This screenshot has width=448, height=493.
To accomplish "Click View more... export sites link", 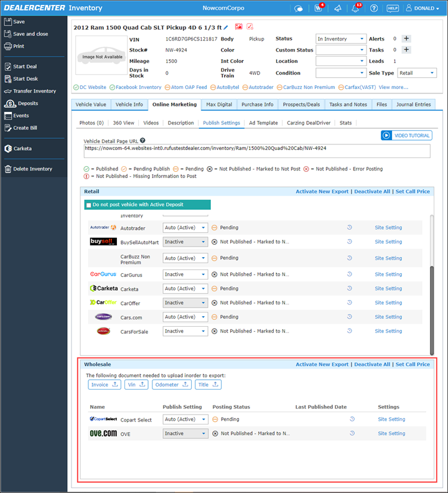I will [x=393, y=87].
